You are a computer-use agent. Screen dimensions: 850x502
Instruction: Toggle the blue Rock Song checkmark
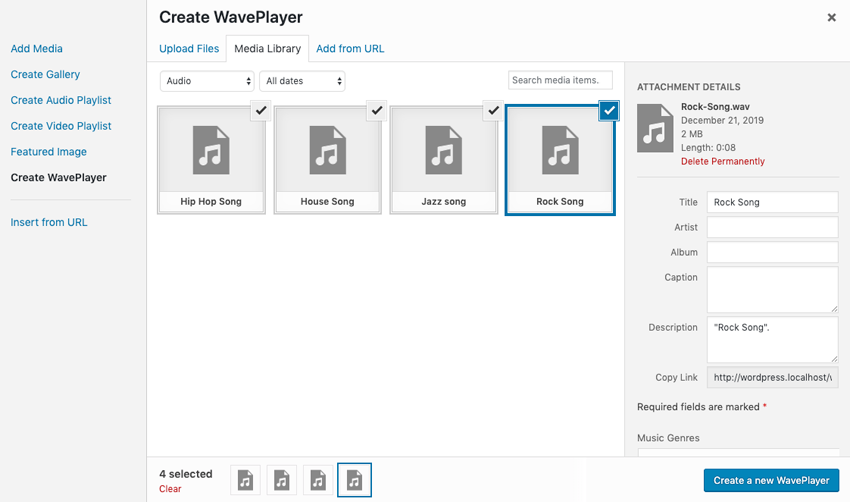(609, 111)
